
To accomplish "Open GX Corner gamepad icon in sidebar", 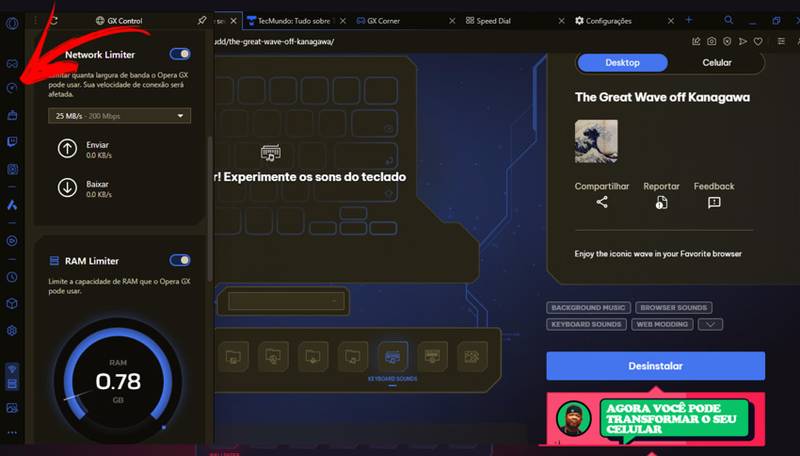I will coord(12,64).
